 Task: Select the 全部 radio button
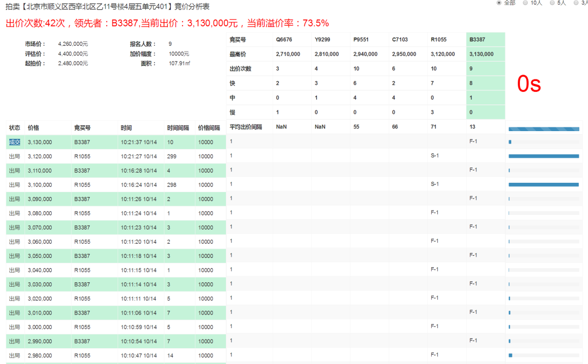click(x=499, y=3)
